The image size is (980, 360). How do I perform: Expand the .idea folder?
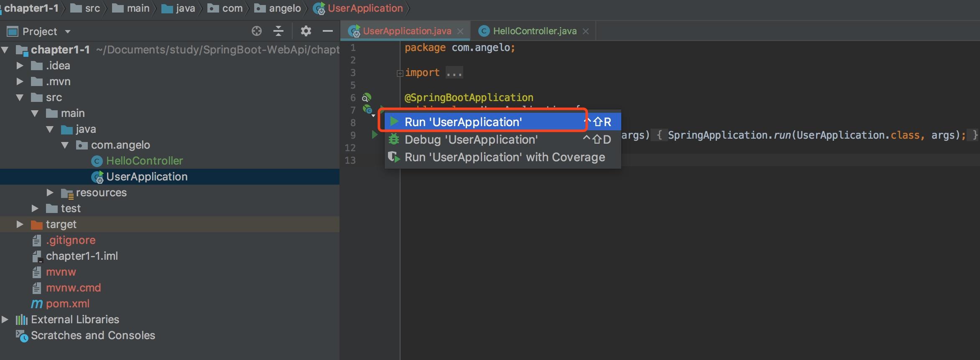pos(20,66)
